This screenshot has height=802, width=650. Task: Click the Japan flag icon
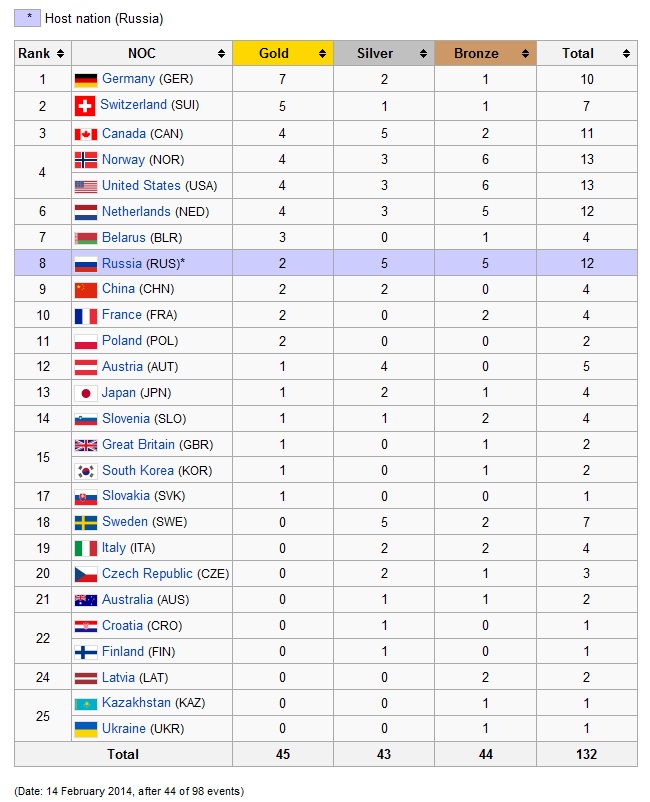[86, 393]
